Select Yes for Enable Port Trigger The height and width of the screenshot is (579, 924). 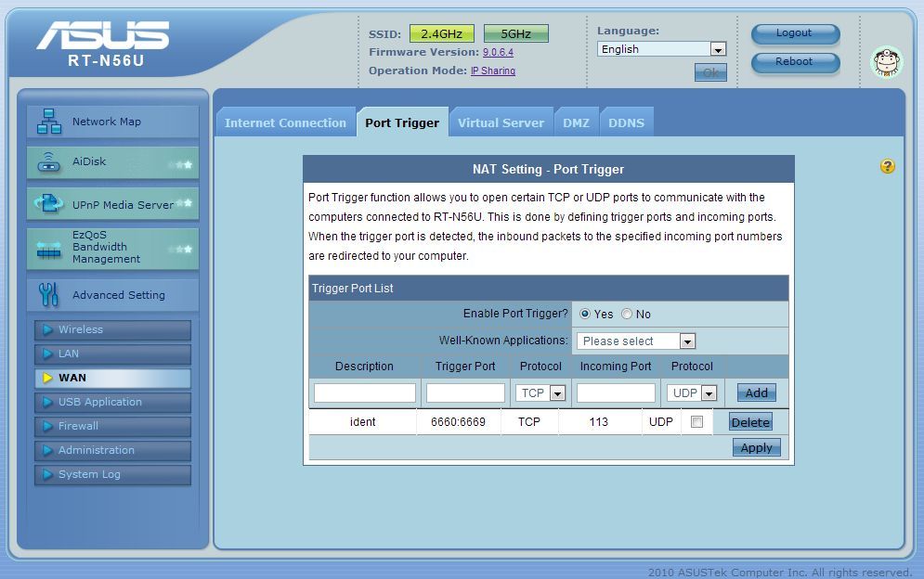click(x=585, y=315)
